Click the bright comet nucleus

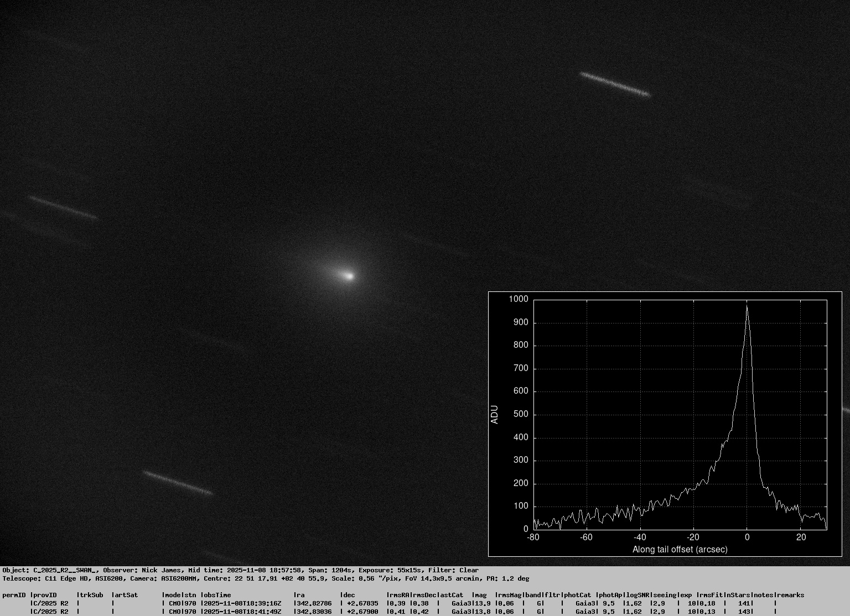pos(348,275)
